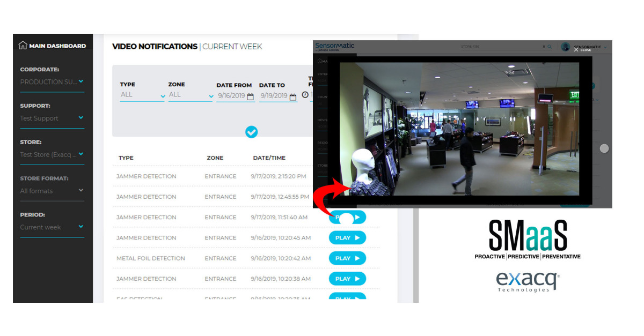Apply filters using the blue checkmark icon
The width and height of the screenshot is (644, 336).
click(x=252, y=132)
